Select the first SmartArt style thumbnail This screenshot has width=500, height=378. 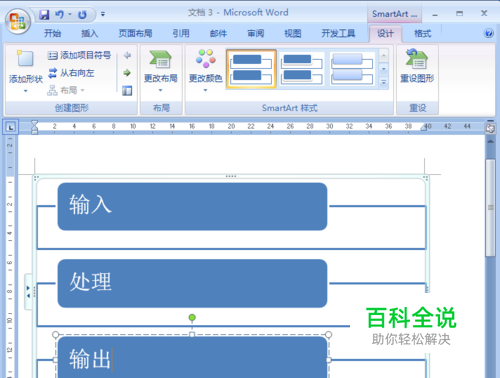pyautogui.click(x=251, y=69)
